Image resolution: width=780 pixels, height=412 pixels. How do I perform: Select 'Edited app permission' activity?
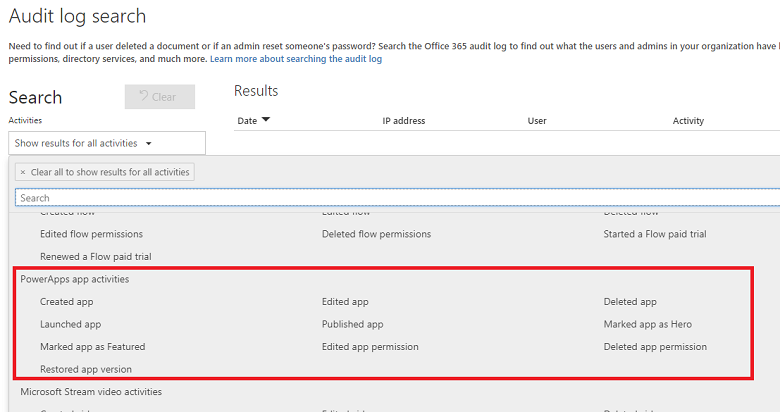click(x=370, y=347)
